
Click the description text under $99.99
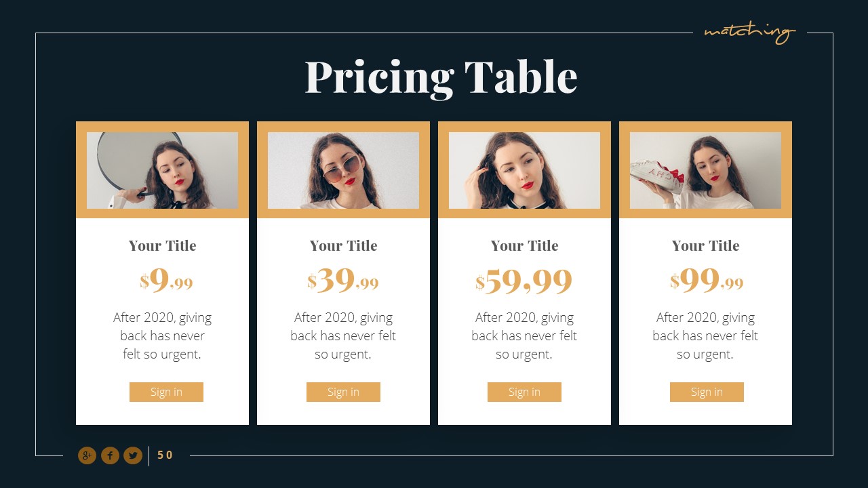[705, 335]
